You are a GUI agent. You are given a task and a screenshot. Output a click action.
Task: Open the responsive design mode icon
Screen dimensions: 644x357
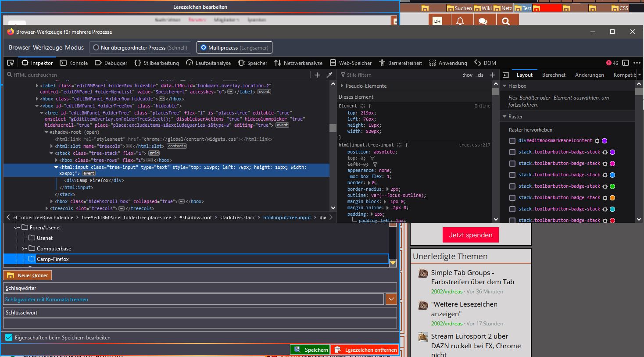pos(626,63)
